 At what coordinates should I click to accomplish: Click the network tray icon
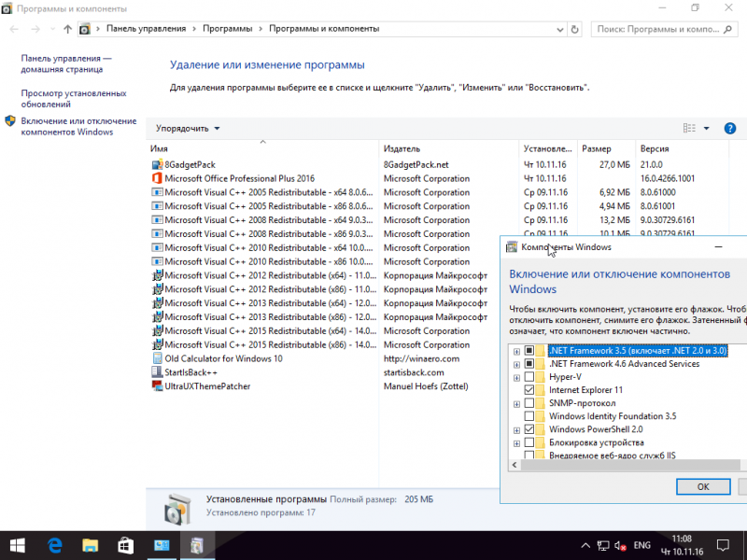pyautogui.click(x=603, y=546)
